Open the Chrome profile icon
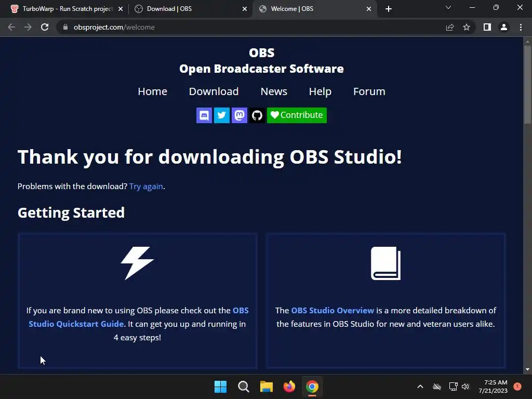Screen dimensions: 532x399 [504, 27]
